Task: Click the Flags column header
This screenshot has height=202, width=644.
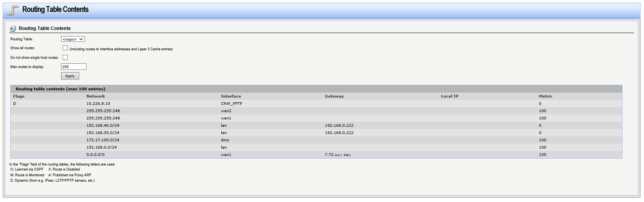Action: [x=18, y=96]
